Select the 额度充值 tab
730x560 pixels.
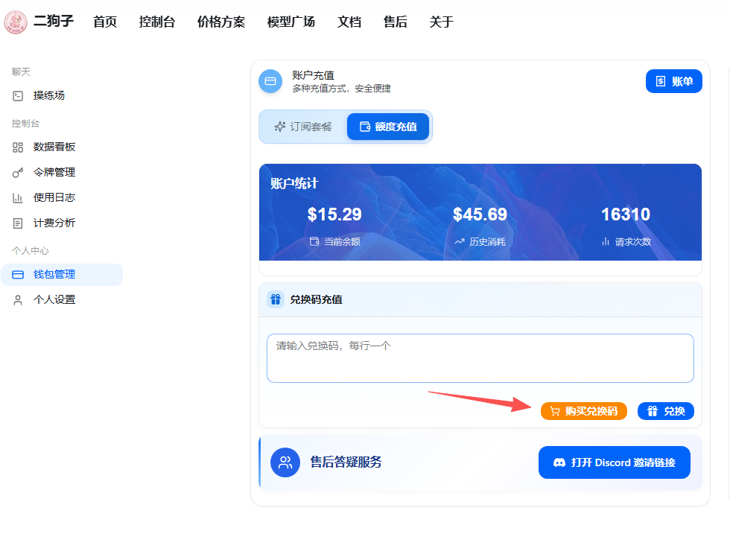(388, 127)
